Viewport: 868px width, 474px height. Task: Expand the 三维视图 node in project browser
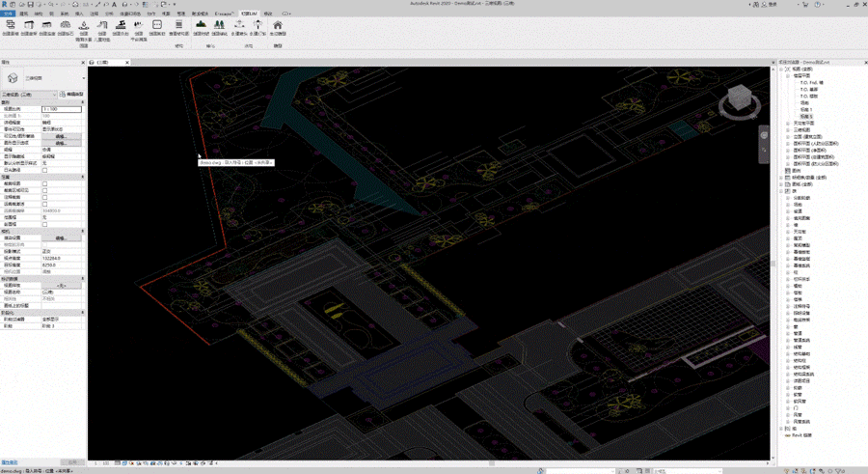tap(788, 129)
